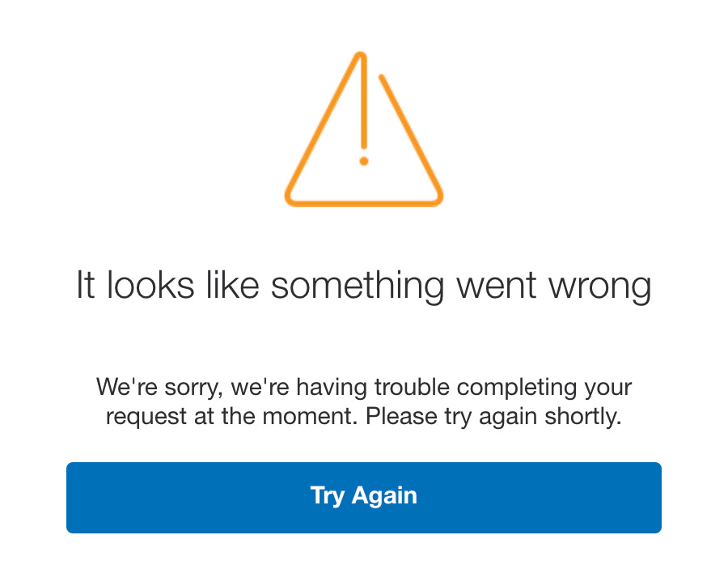Click the 'It looks like' start of heading
The width and height of the screenshot is (728, 586).
167,285
